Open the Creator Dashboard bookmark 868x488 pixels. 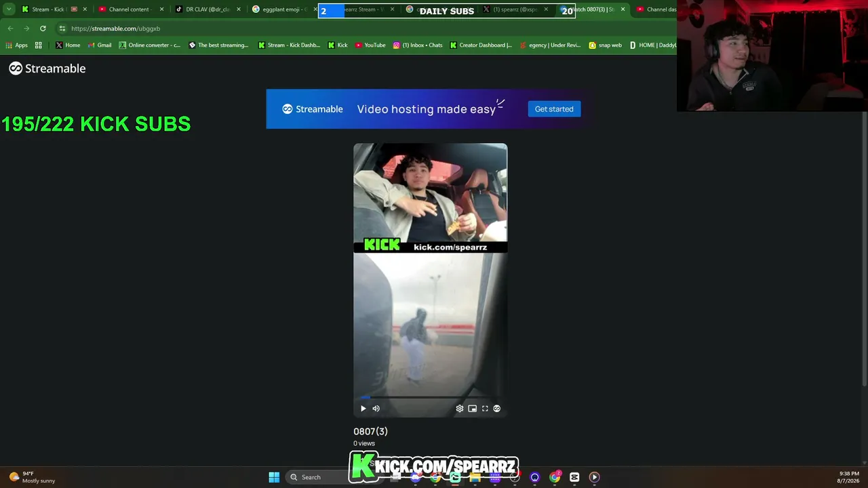(481, 45)
